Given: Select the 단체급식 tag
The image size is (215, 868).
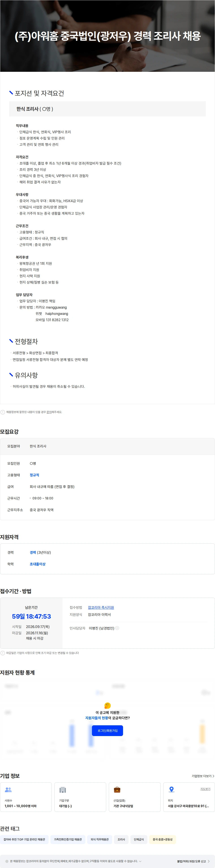Looking at the screenshot, I should pos(139,839).
